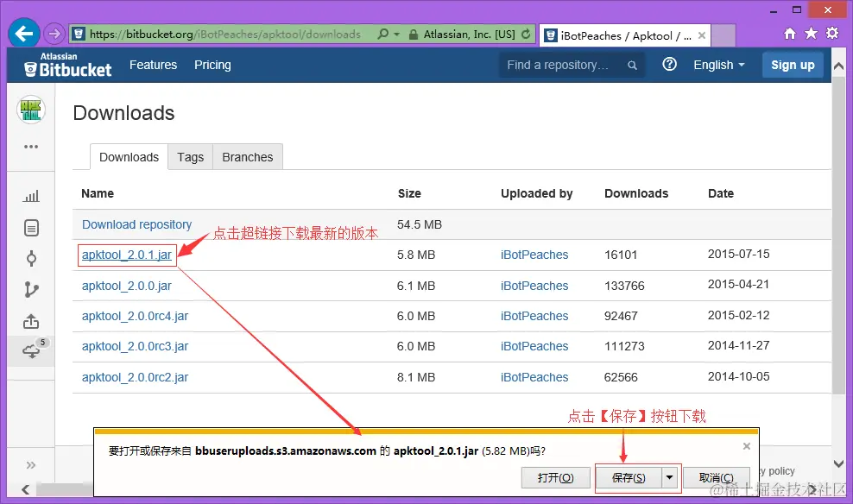The height and width of the screenshot is (504, 853).
Task: Switch to the Tags tab
Action: [191, 157]
